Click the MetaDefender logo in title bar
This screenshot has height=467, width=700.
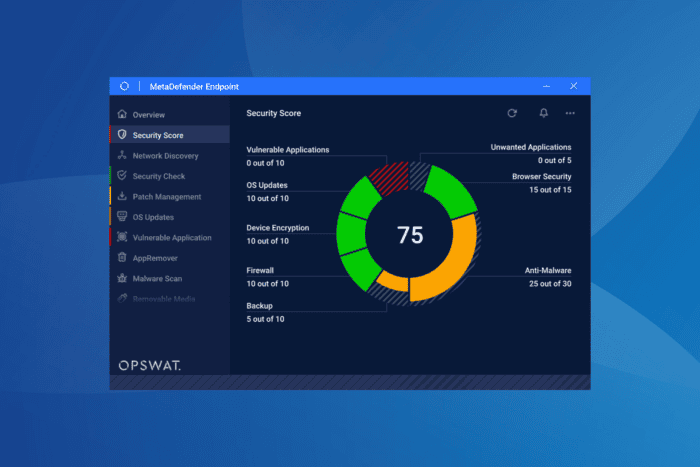click(x=125, y=86)
